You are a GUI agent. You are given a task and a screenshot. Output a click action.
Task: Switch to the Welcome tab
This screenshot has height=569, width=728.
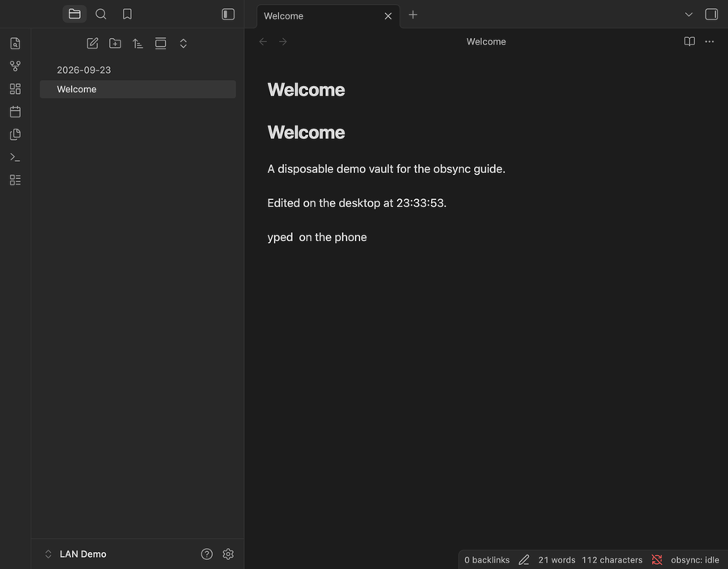[328, 16]
